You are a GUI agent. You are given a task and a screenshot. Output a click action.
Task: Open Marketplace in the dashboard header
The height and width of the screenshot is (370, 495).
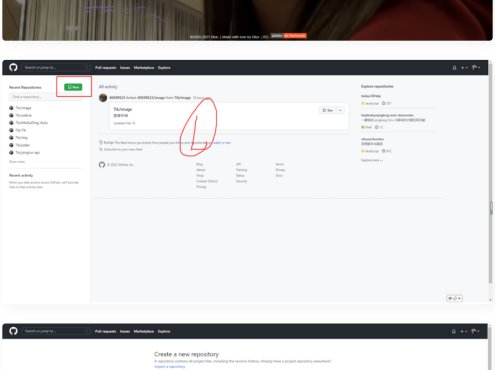[x=144, y=68]
